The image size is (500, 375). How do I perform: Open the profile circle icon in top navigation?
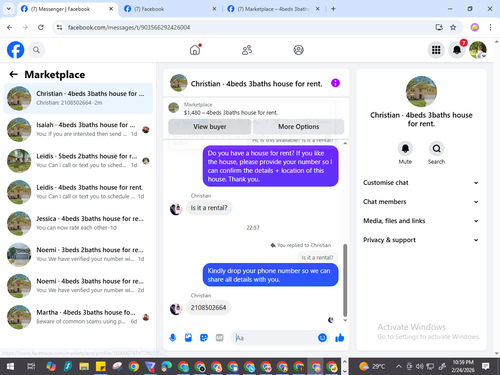click(298, 50)
